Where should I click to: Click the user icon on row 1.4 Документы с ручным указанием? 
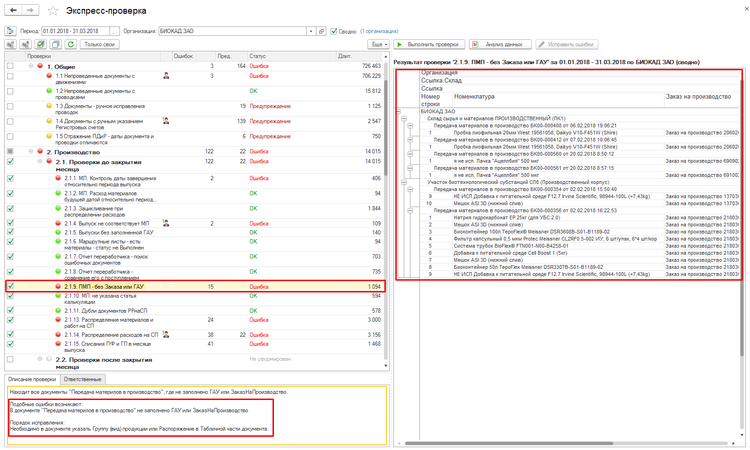pyautogui.click(x=166, y=121)
